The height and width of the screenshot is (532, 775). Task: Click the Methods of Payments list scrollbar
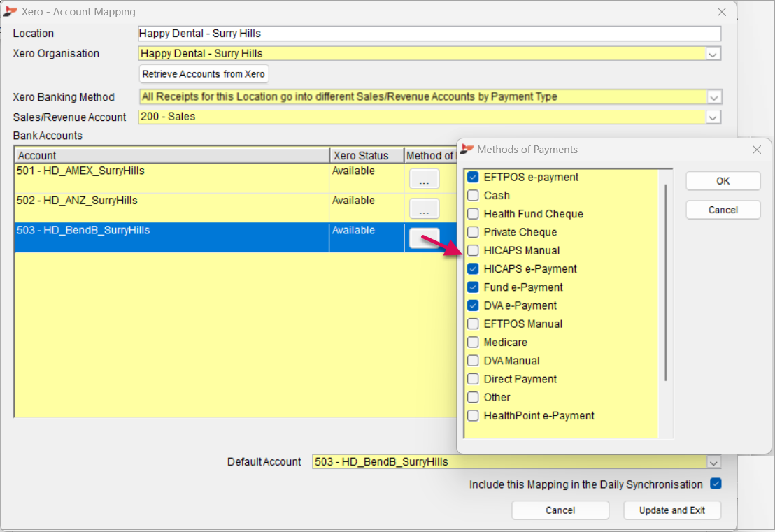coord(666,282)
